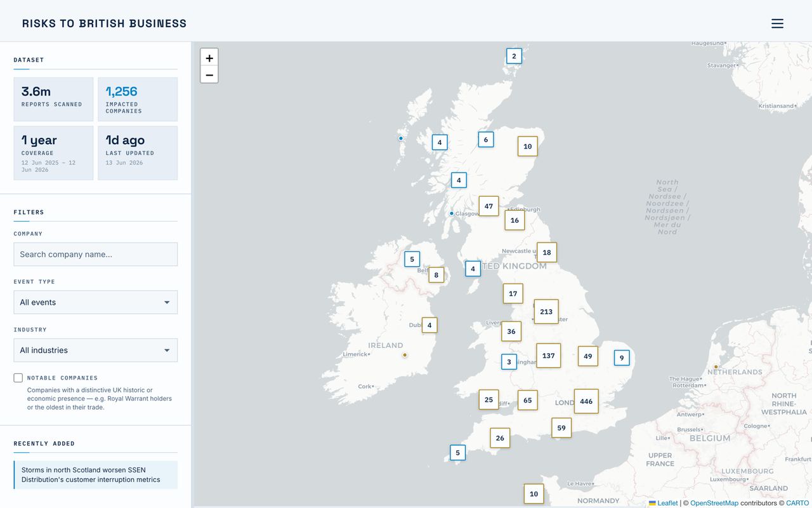Open the 137 cluster marker

point(549,356)
